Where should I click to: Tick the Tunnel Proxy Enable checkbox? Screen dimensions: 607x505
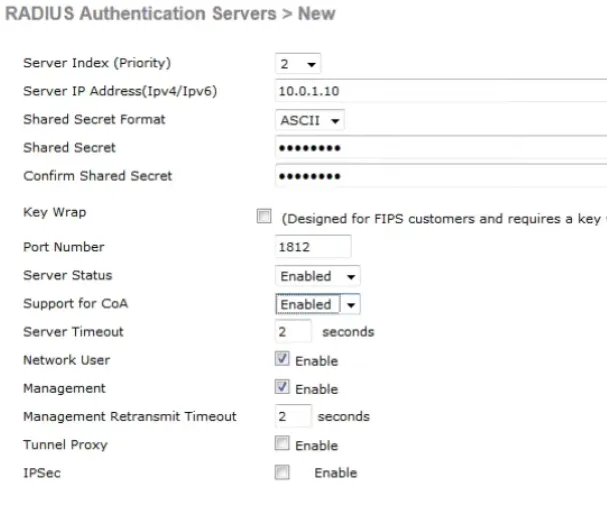282,444
